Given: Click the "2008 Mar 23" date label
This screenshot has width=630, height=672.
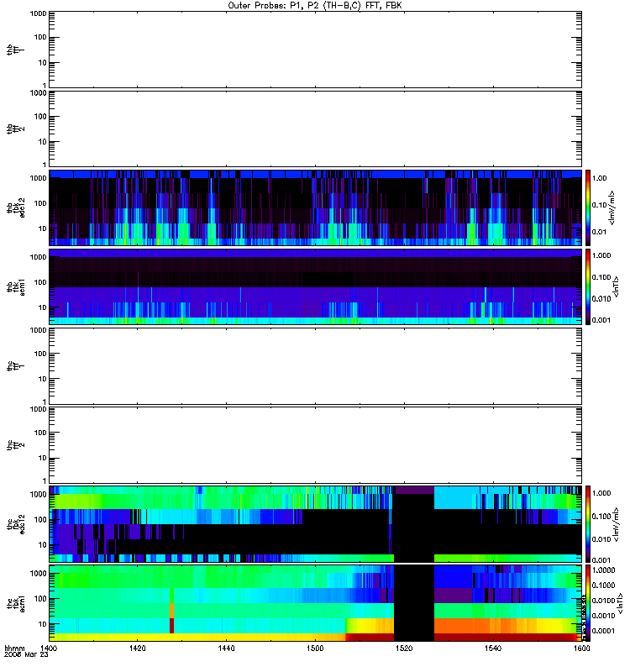Looking at the screenshot, I should (x=26, y=654).
